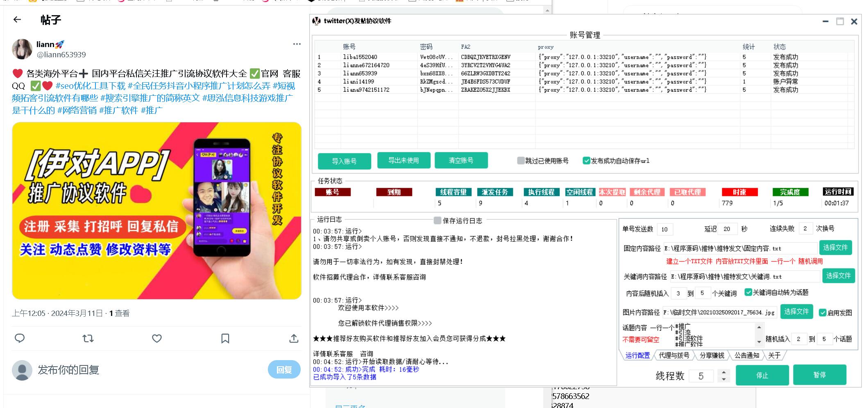This screenshot has height=408, width=868.
Task: Open the 公告通知 tab
Action: pyautogui.click(x=746, y=355)
